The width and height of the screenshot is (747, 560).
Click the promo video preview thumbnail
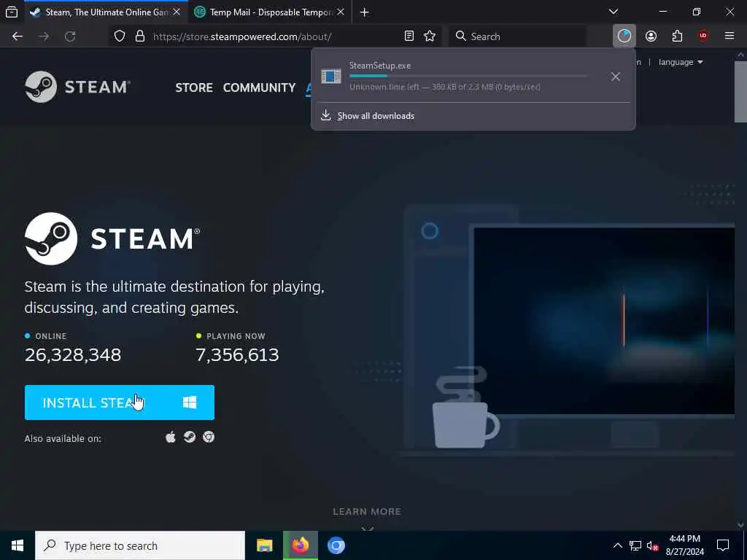click(604, 322)
